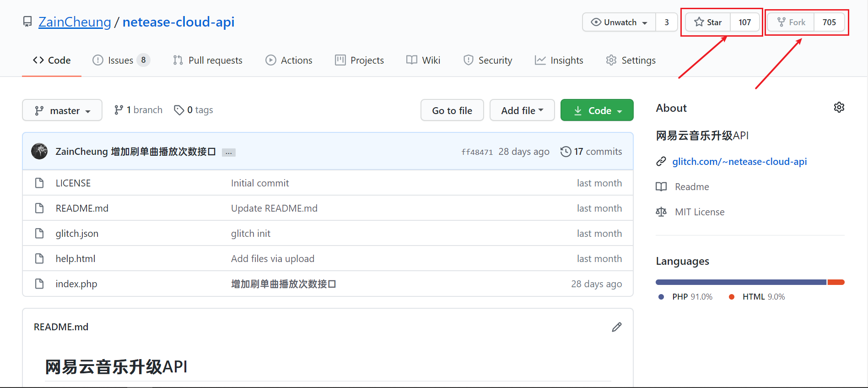The image size is (868, 388).
Task: Open the green Code download dropdown
Action: coord(597,110)
